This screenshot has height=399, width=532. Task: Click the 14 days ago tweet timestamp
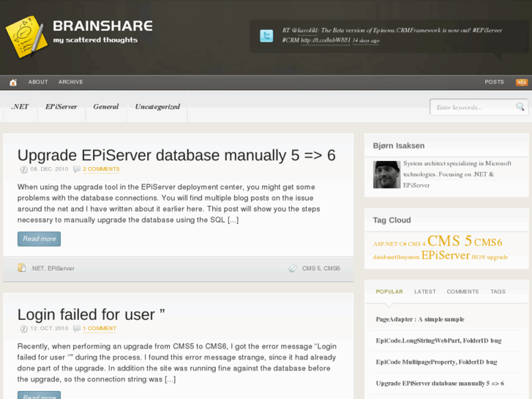365,40
